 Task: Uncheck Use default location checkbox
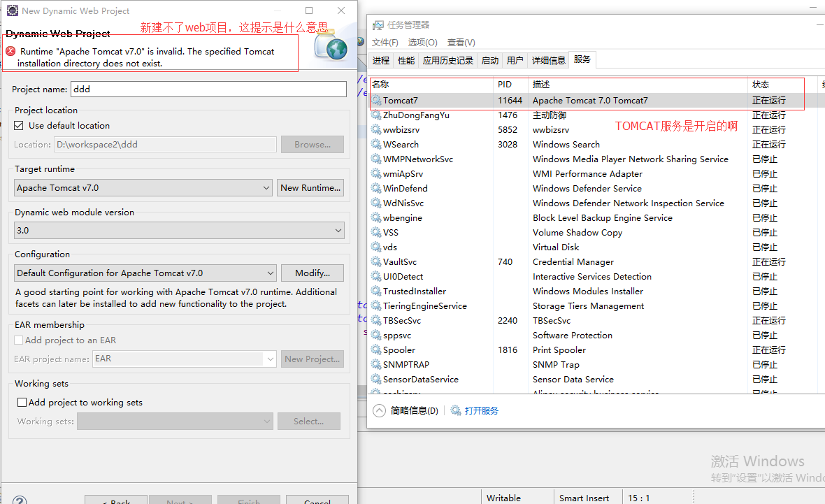[19, 126]
